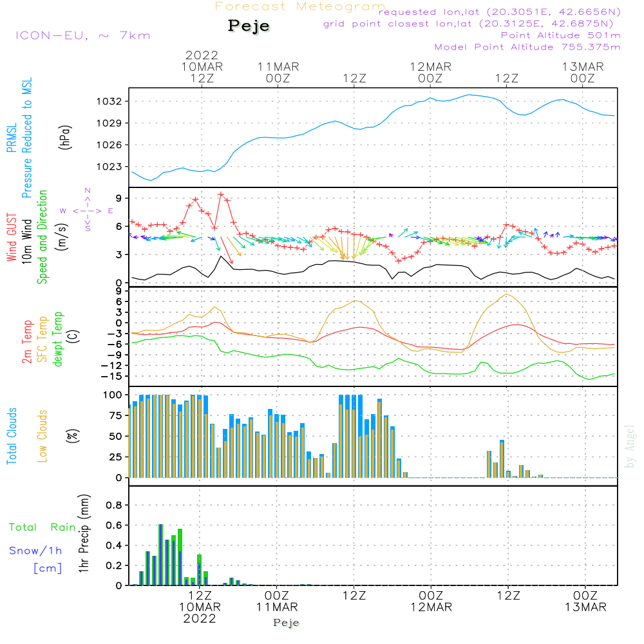This screenshot has height=644, width=644.
Task: Click the "(m/s)" unit label
Action: [x=62, y=238]
